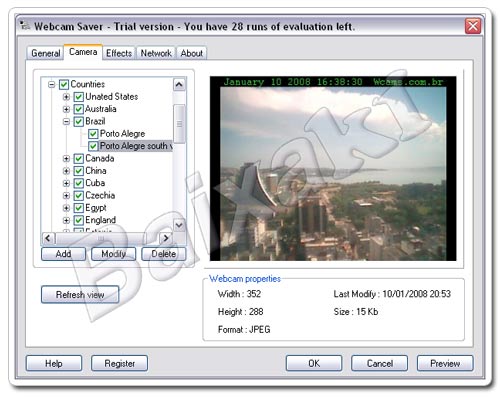Click the Webcam Saver title bar icon
500x397 pixels.
coord(25,25)
